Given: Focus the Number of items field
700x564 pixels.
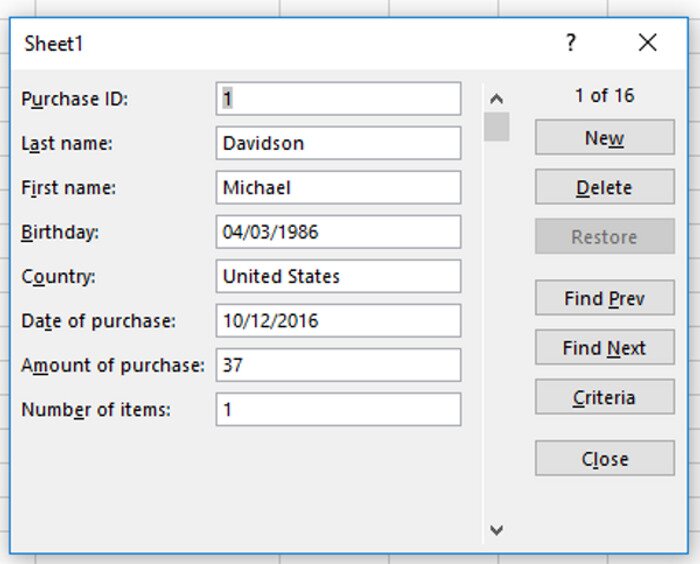Looking at the screenshot, I should click(x=338, y=409).
